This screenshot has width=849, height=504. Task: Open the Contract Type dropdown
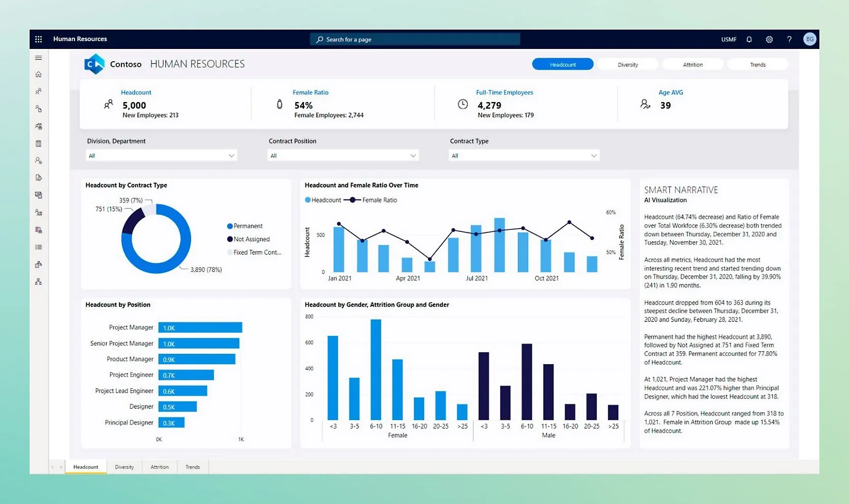[524, 156]
